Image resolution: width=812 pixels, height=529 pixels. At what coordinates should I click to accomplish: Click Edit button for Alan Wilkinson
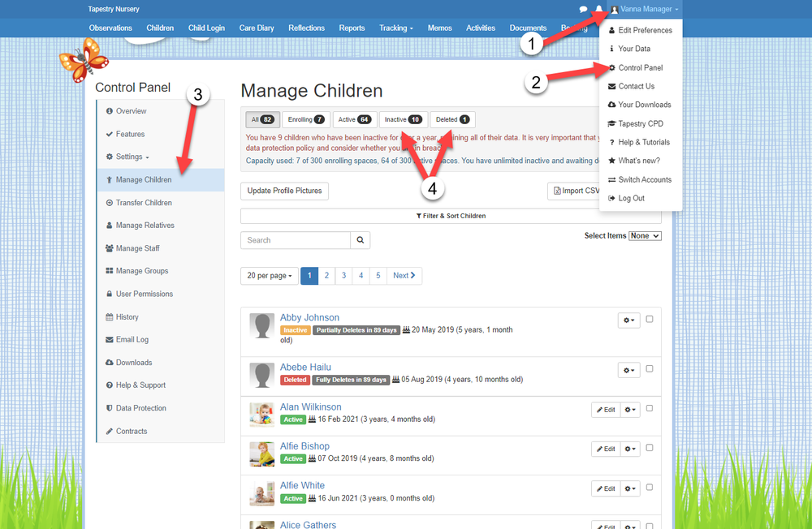click(606, 410)
